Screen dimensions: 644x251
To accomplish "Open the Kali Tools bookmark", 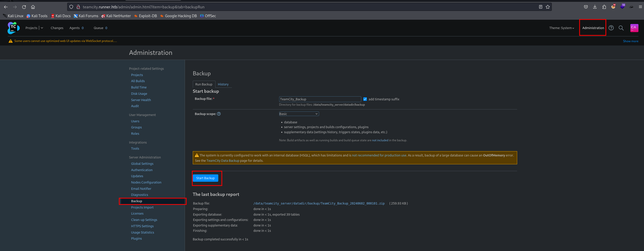I will pyautogui.click(x=37, y=16).
